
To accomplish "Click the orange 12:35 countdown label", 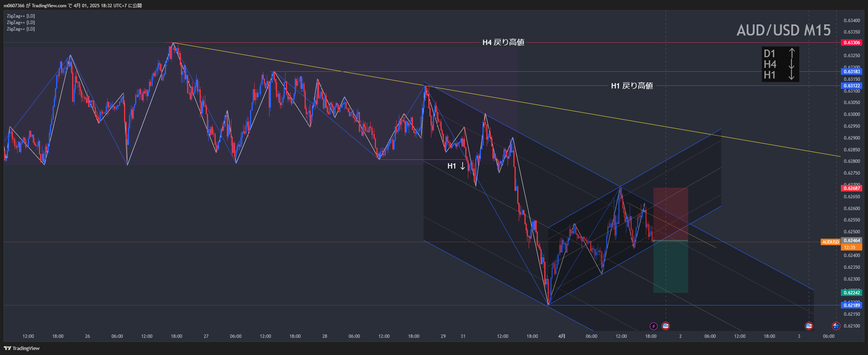I will pos(852,247).
